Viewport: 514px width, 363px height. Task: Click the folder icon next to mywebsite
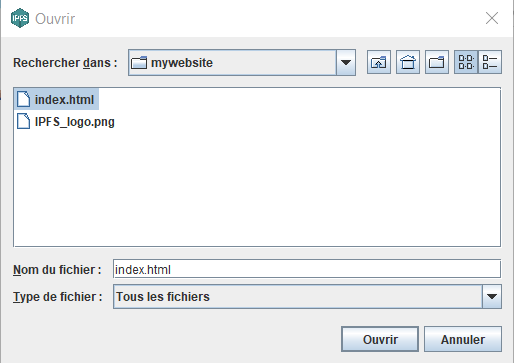pos(139,62)
